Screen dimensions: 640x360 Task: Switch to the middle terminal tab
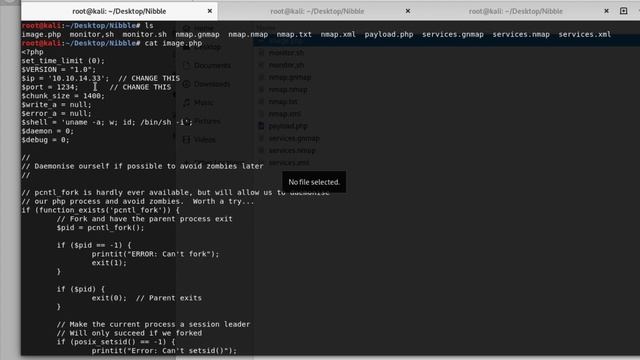pyautogui.click(x=317, y=11)
